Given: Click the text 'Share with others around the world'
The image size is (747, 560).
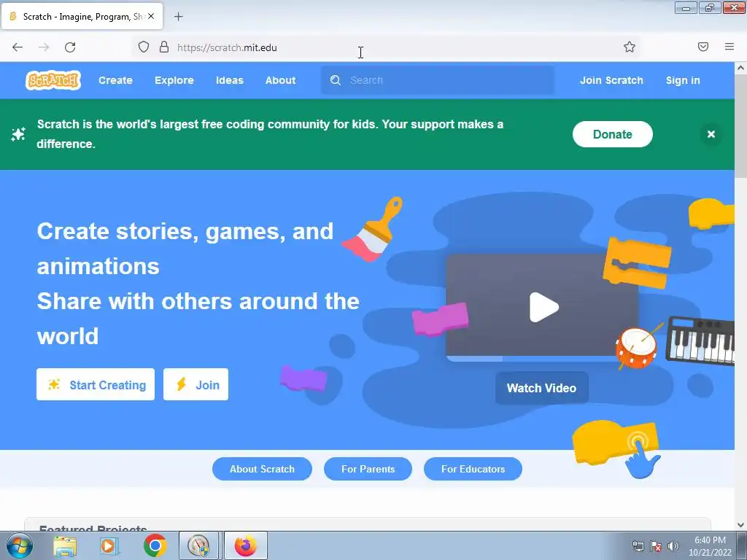Looking at the screenshot, I should click(x=198, y=319).
